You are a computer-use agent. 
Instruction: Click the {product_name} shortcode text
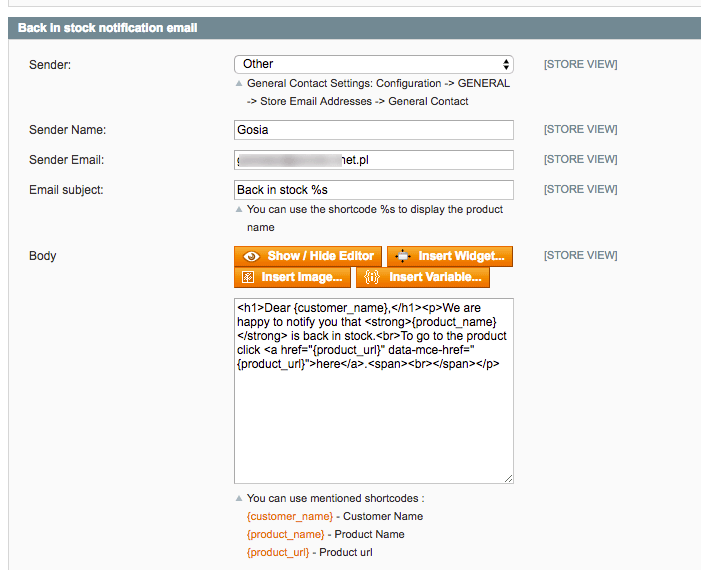pos(285,534)
